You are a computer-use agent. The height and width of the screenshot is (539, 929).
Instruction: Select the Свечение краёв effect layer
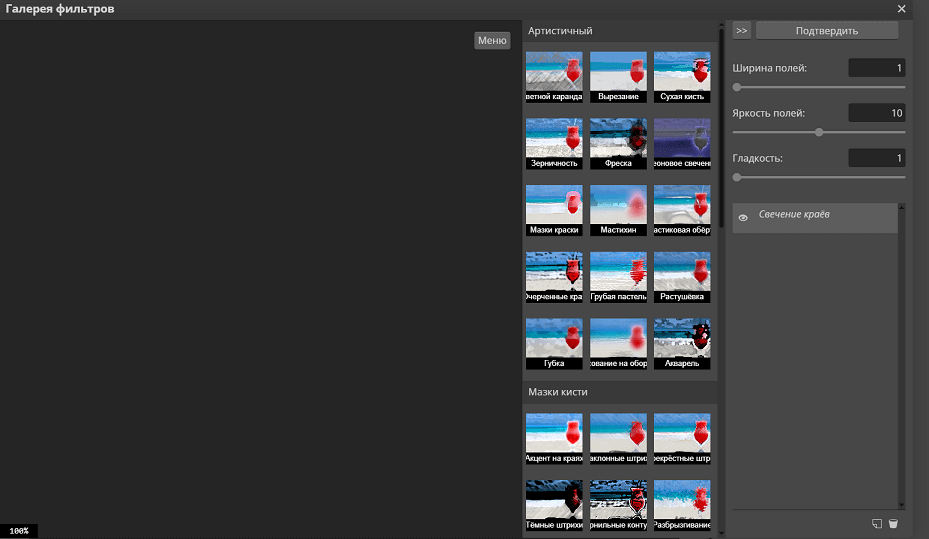(815, 218)
